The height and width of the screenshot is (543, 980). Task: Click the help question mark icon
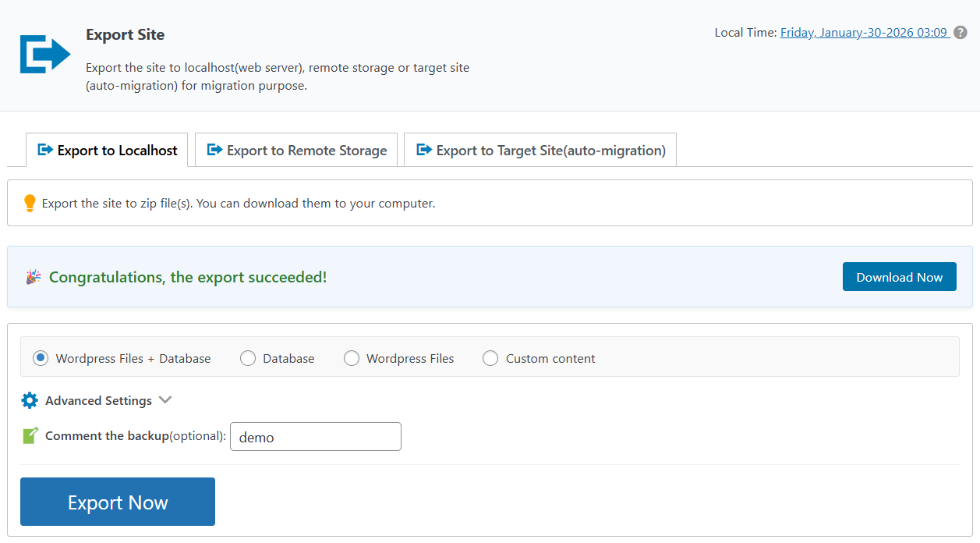[x=961, y=33]
